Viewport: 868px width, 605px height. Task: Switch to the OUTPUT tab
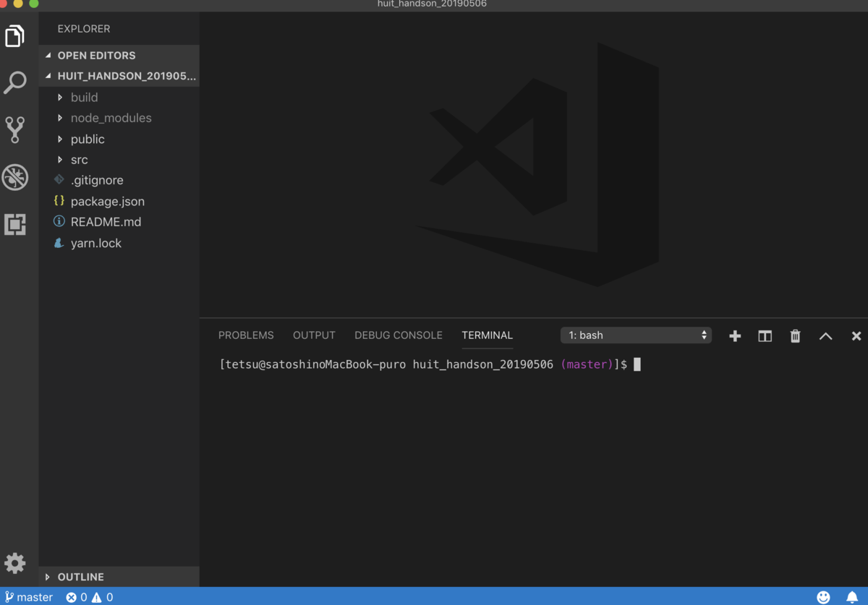[x=314, y=335]
